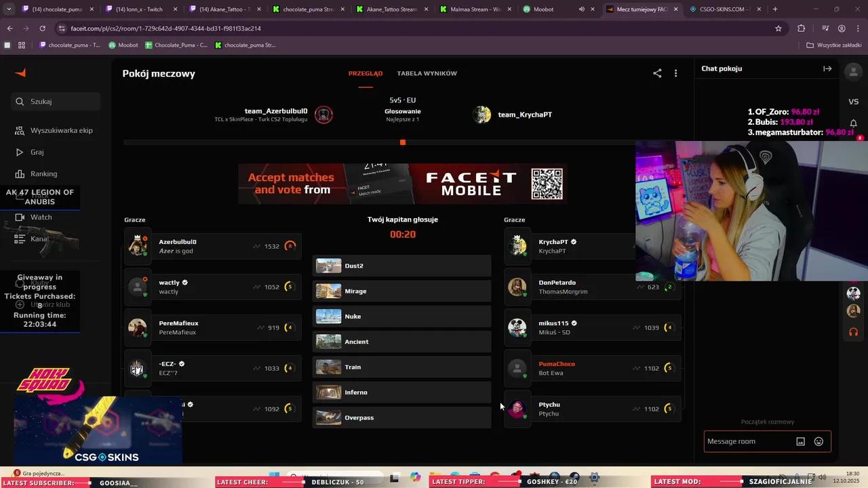Collapse the room chat panel arrow

coord(827,68)
